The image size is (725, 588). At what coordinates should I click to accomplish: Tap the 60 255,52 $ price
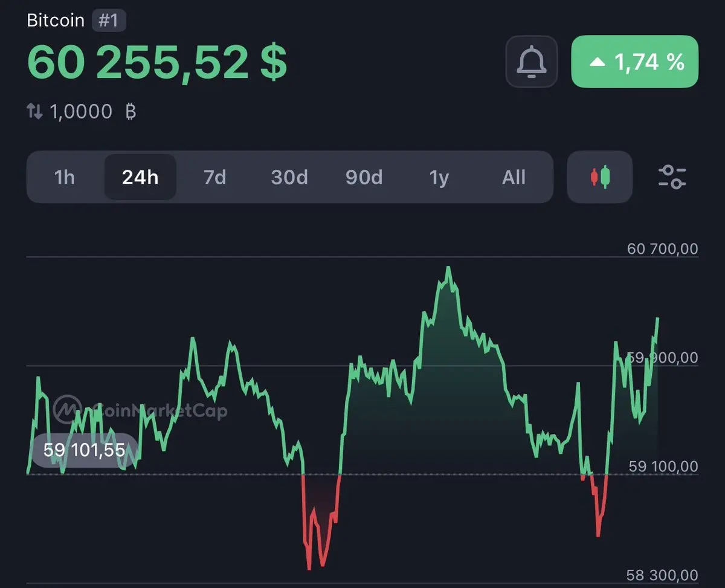tap(157, 62)
